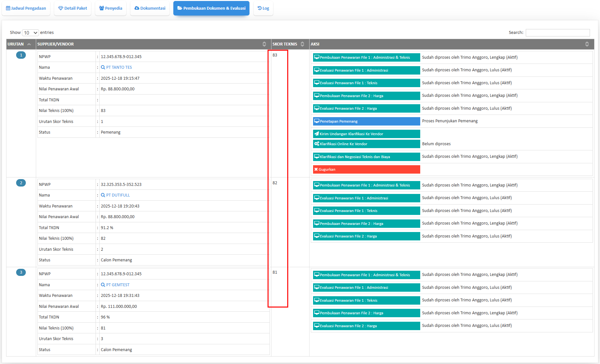The image size is (600, 364).
Task: Click the magnifier icon beside PT DUTIFULL
Action: (103, 195)
